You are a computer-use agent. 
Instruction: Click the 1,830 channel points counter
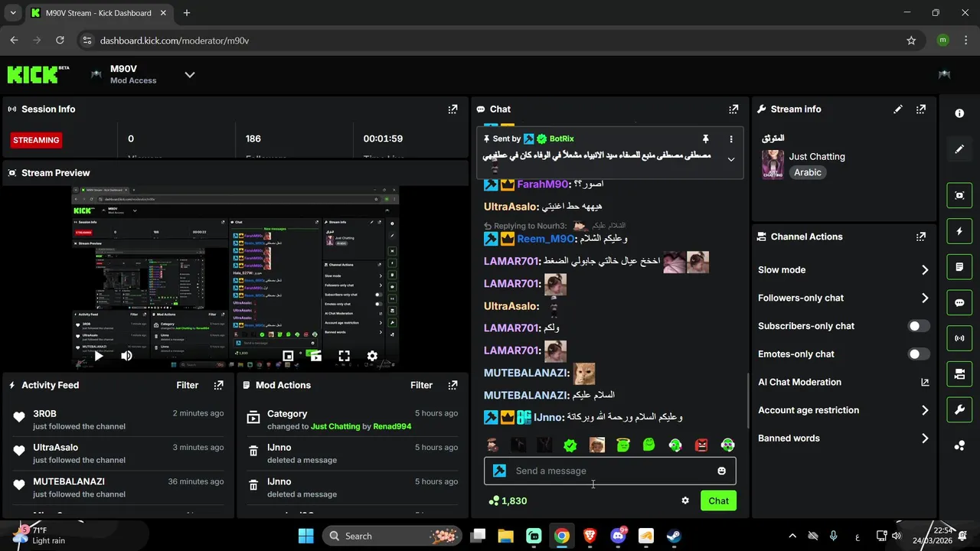[508, 500]
